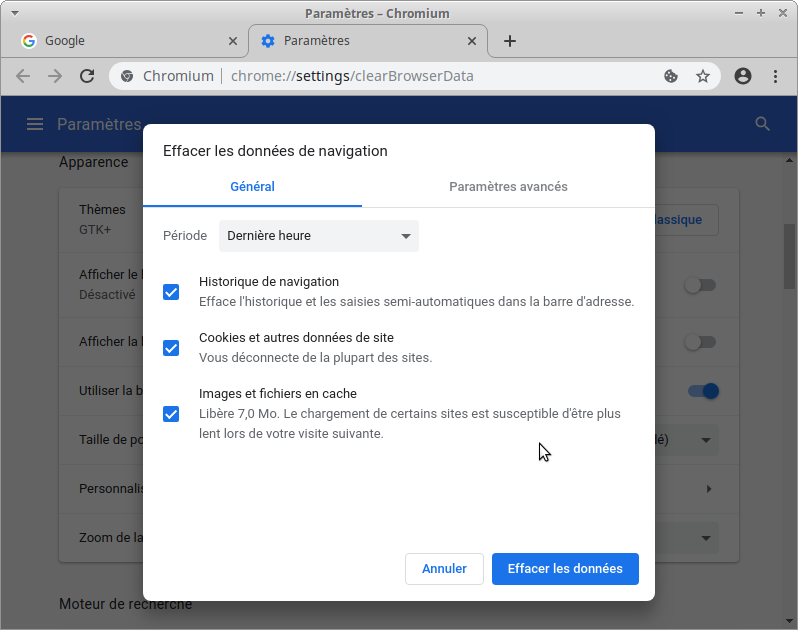Open a new tab with plus icon

[x=510, y=41]
